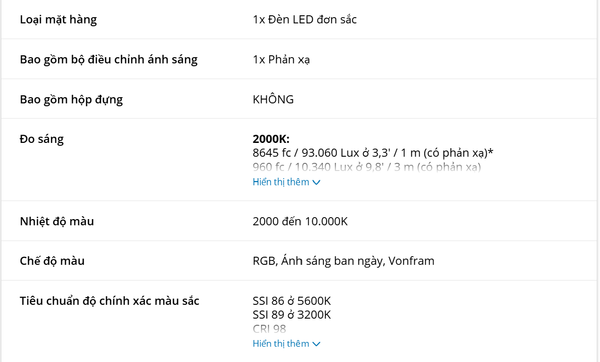Click the faded '960 fc / 10.340 Lux' line
Viewport: 600px width, 362px height.
point(367,167)
